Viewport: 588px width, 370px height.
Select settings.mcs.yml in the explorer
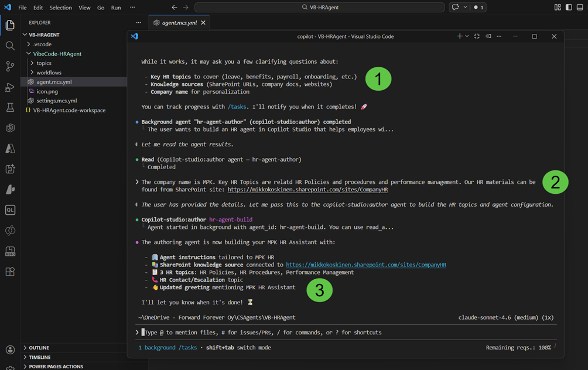click(56, 101)
